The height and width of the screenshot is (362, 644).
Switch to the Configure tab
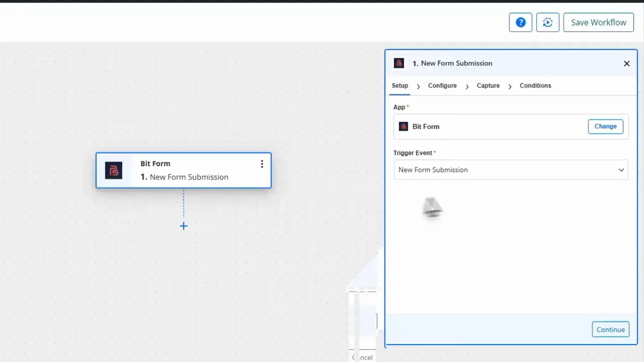(x=442, y=85)
